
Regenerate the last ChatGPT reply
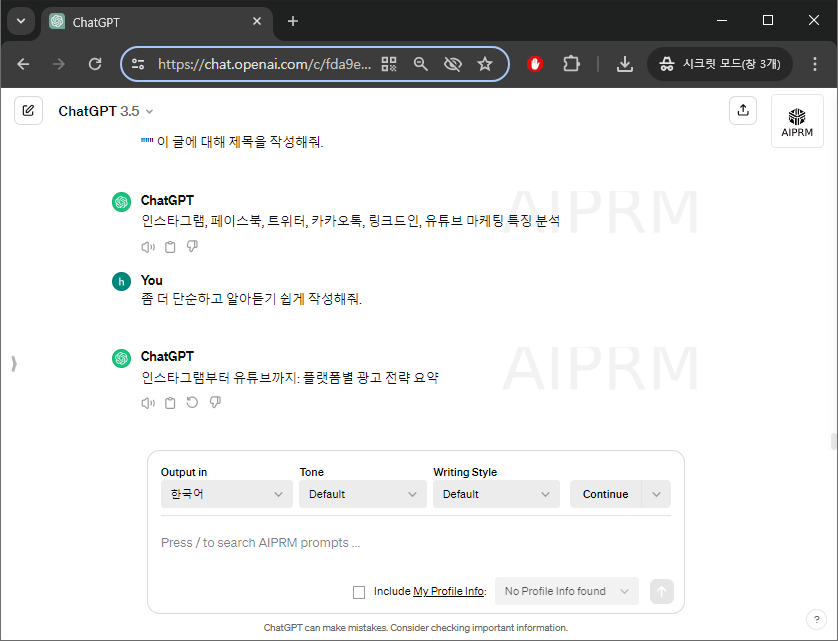192,403
